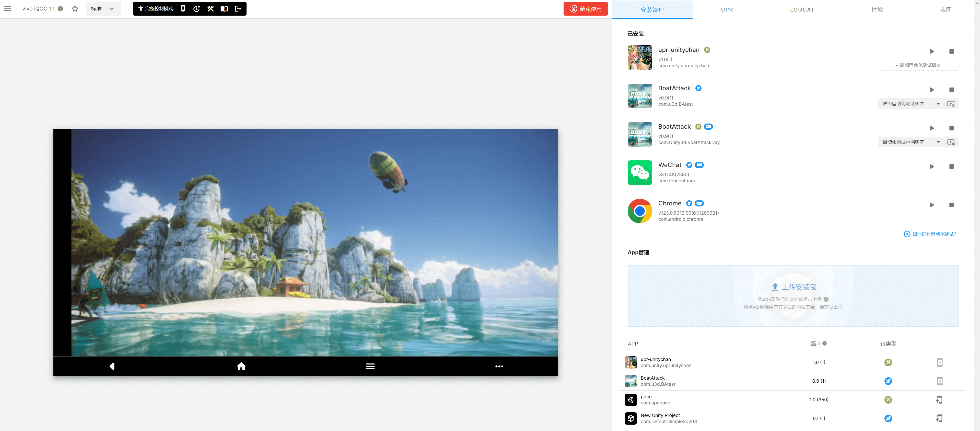980x431 pixels.
Task: Favorite the vivo iQOO 11 with star icon
Action: pyautogui.click(x=75, y=9)
